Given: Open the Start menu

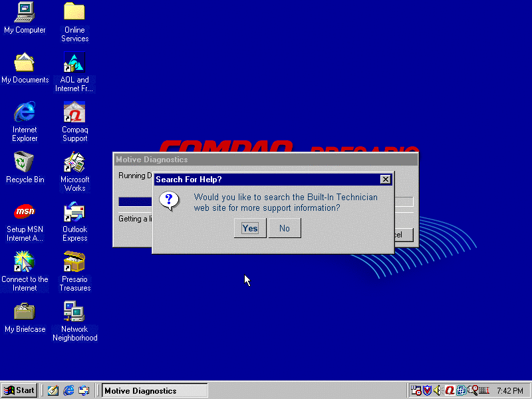Looking at the screenshot, I should pyautogui.click(x=19, y=390).
